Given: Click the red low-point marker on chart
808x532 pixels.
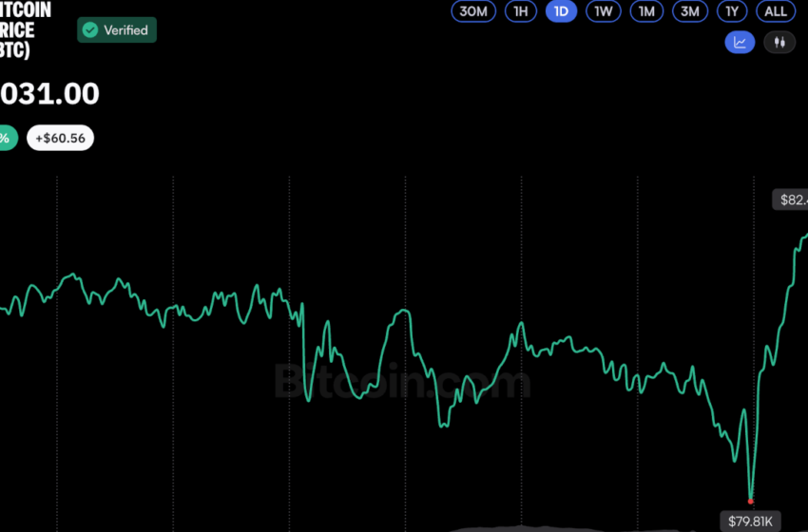Looking at the screenshot, I should (x=750, y=501).
